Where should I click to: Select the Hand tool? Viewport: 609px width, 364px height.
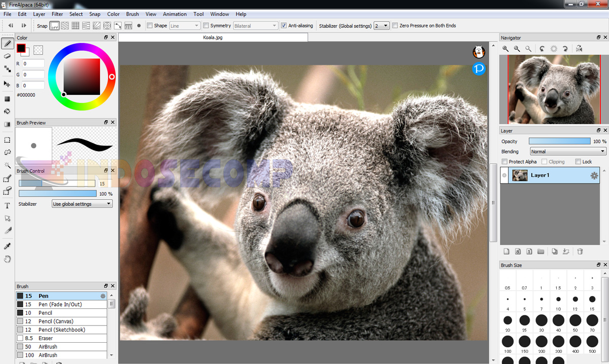pos(7,259)
